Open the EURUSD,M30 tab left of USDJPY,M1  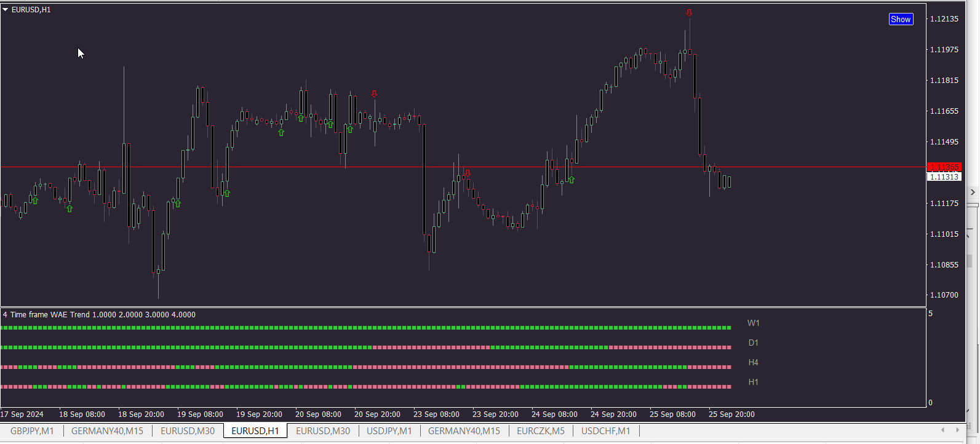[x=323, y=431]
